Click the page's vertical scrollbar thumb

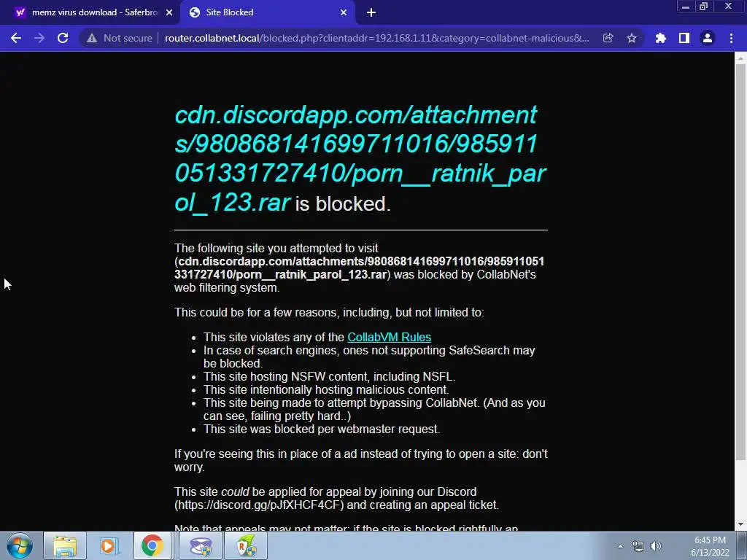tap(740, 261)
